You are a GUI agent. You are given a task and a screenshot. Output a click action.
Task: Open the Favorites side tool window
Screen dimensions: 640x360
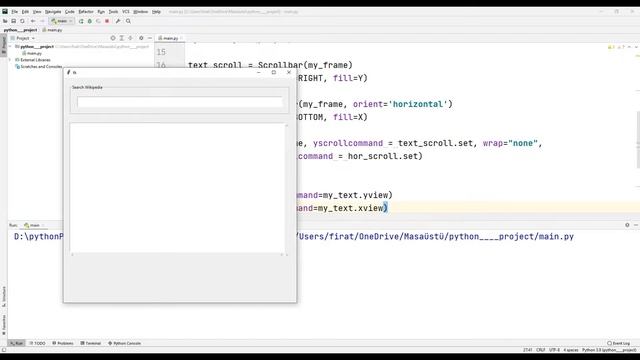coord(4,325)
